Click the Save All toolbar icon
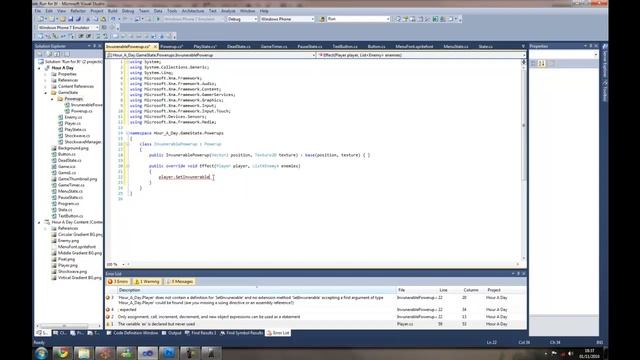 point(78,19)
